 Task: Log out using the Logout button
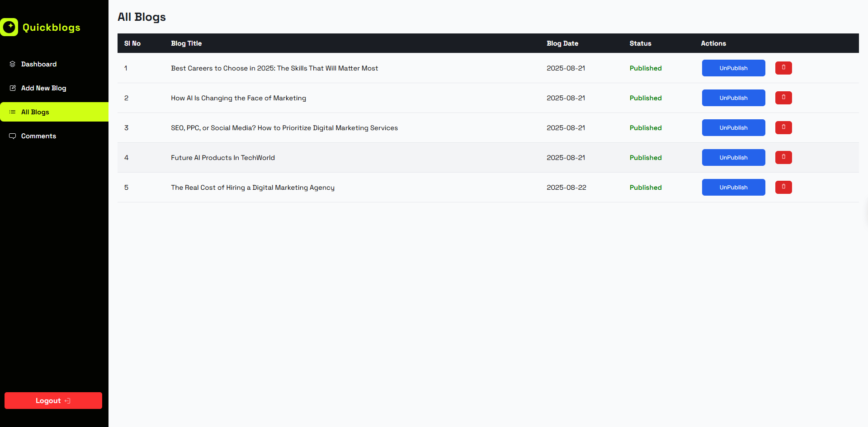(53, 400)
